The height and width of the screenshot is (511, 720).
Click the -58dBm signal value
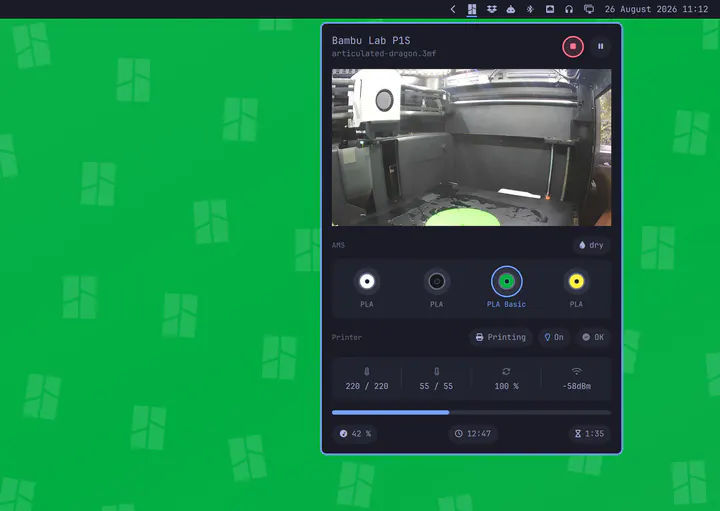[577, 386]
